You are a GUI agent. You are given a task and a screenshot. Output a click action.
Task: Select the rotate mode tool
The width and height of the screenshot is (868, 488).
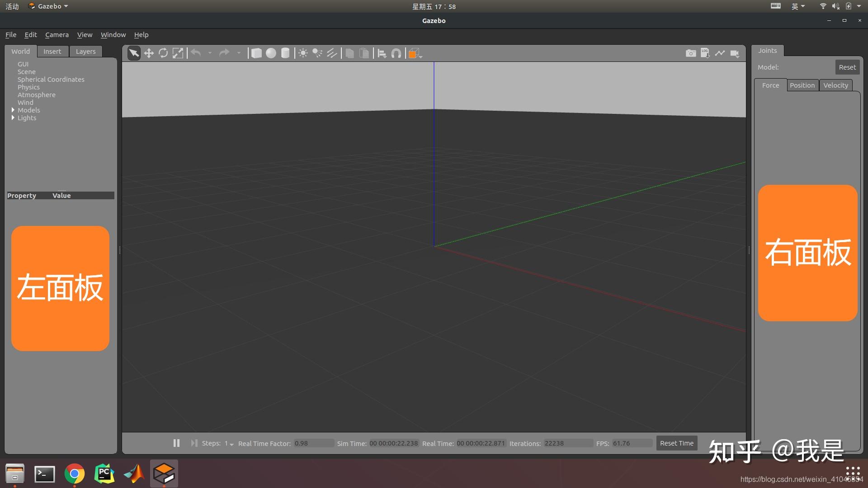[163, 53]
